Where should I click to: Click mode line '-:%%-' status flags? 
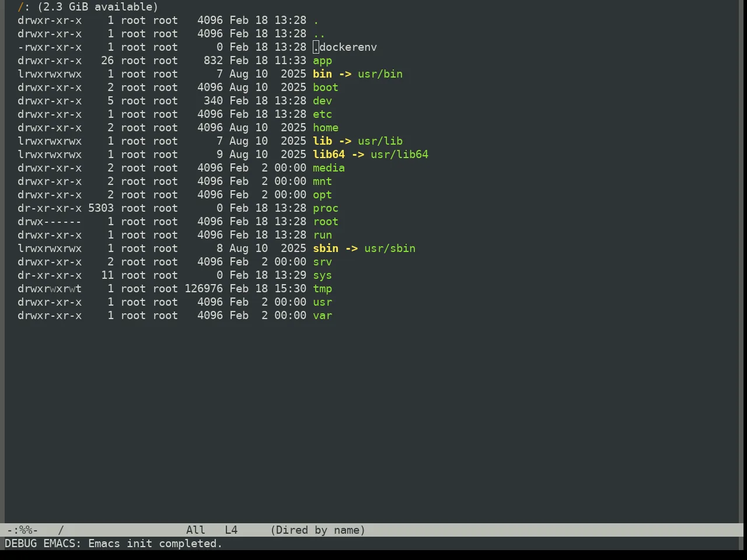(x=22, y=530)
